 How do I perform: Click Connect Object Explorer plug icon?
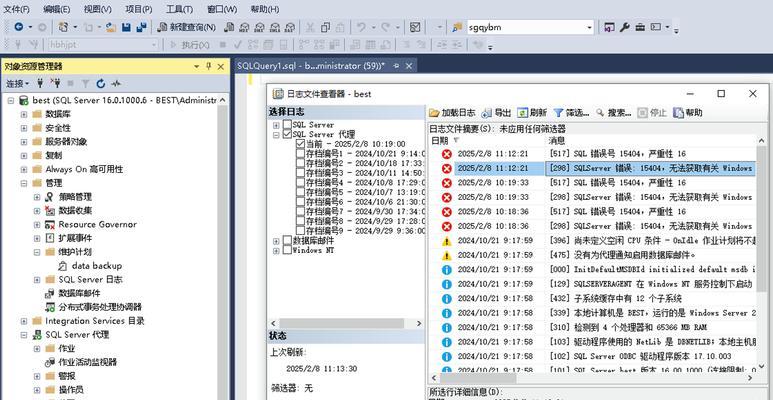(x=40, y=83)
